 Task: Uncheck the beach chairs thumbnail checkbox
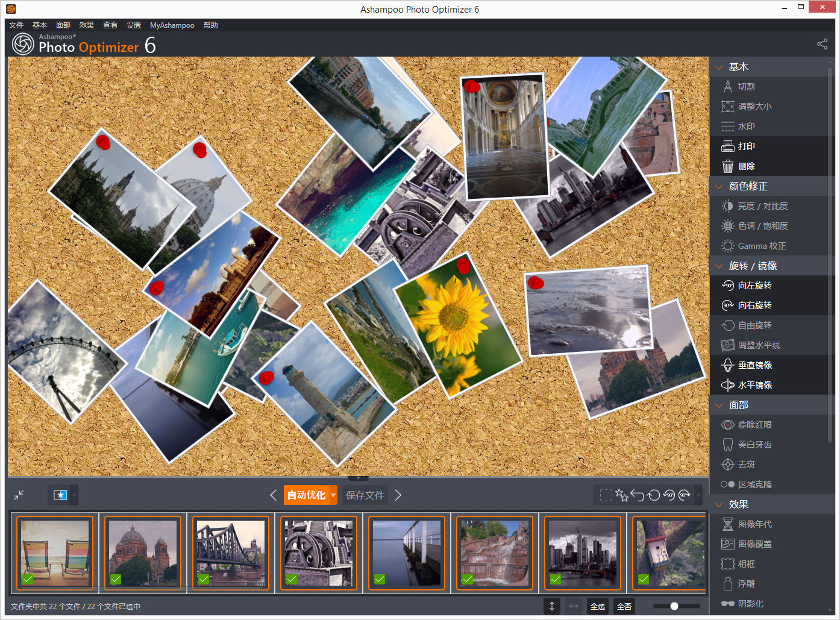click(28, 580)
